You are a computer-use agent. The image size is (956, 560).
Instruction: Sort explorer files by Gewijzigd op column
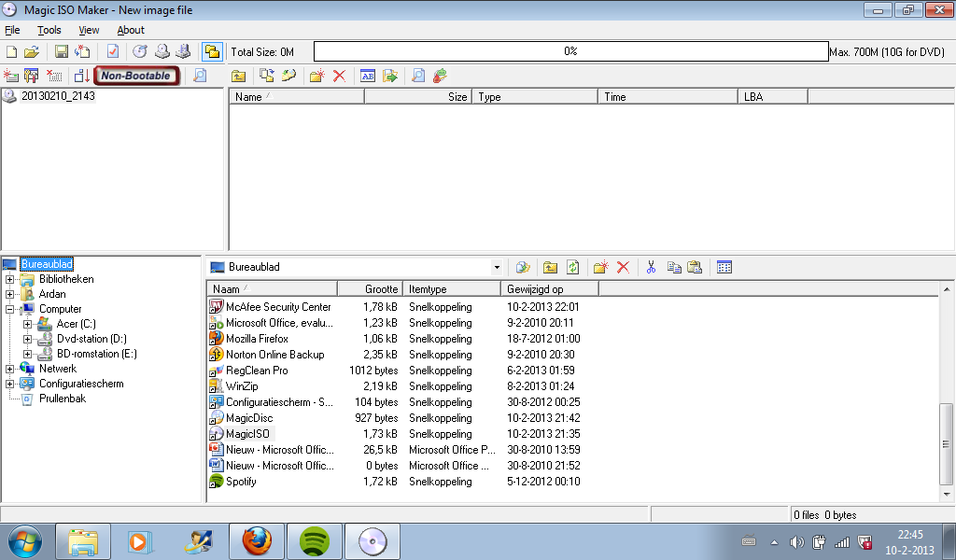549,288
